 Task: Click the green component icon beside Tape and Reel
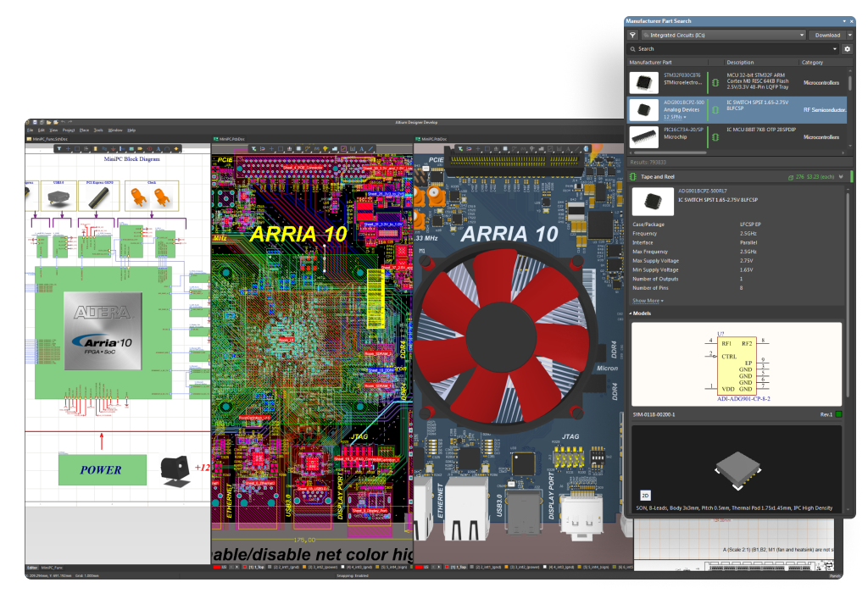[633, 177]
